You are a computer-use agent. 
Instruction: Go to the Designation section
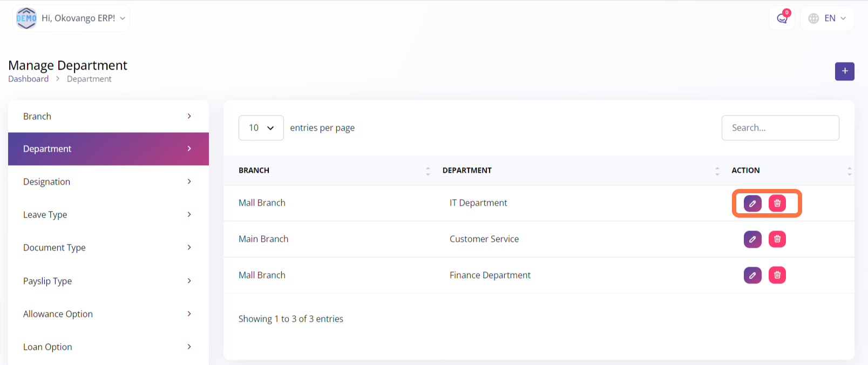tap(108, 182)
